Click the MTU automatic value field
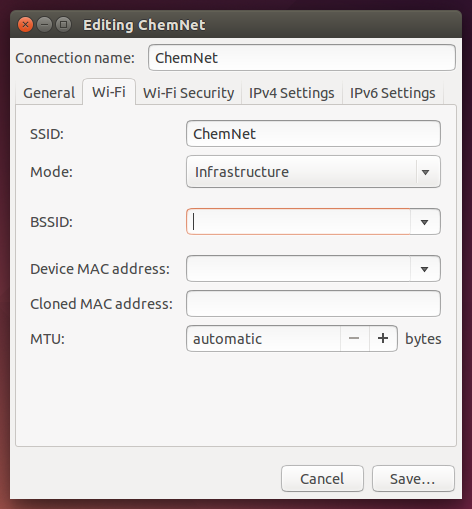This screenshot has height=509, width=472. [x=263, y=338]
